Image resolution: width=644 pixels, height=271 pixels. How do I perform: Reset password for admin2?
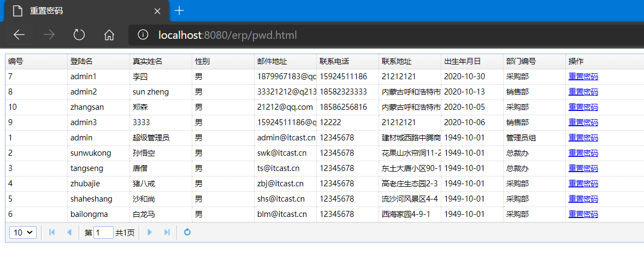click(x=583, y=92)
